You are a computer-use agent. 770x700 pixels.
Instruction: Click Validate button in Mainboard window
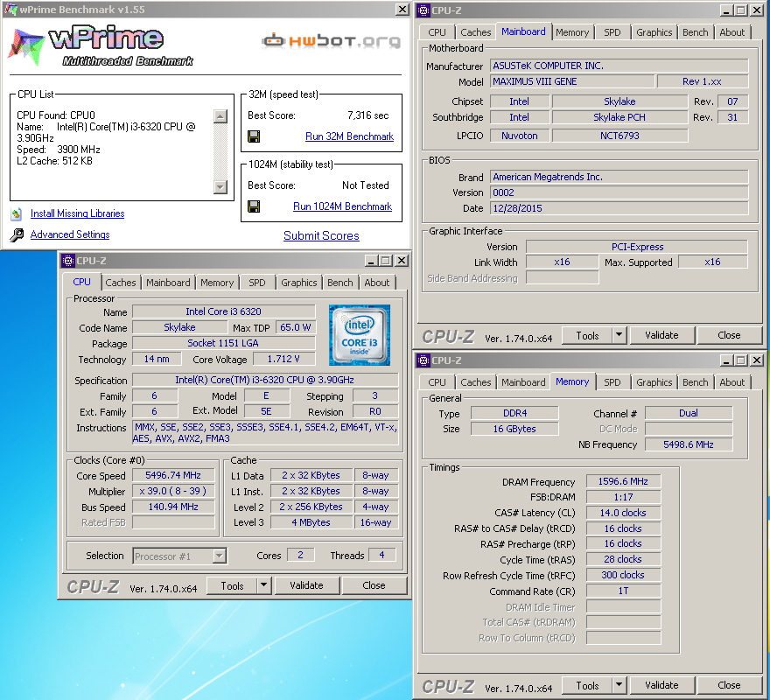coord(661,335)
